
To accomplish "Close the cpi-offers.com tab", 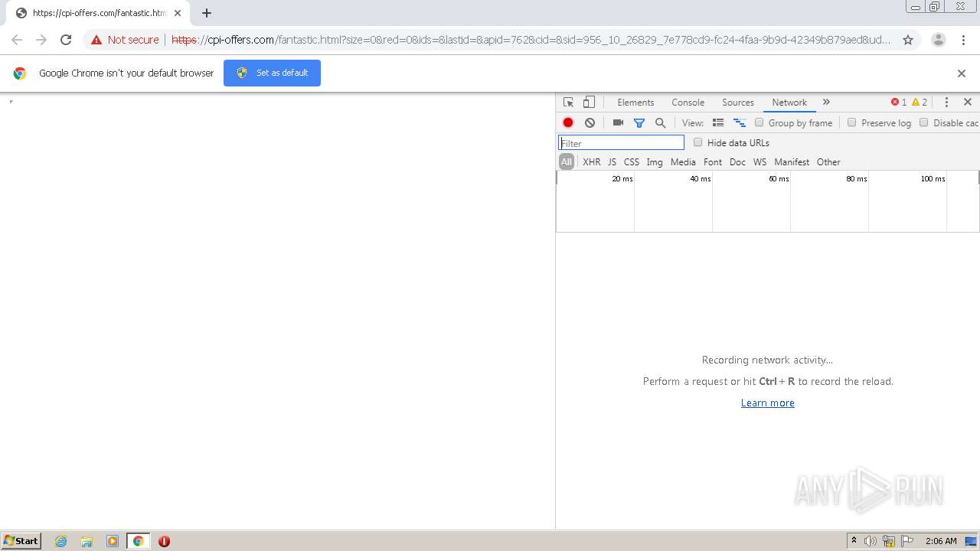I will (178, 13).
